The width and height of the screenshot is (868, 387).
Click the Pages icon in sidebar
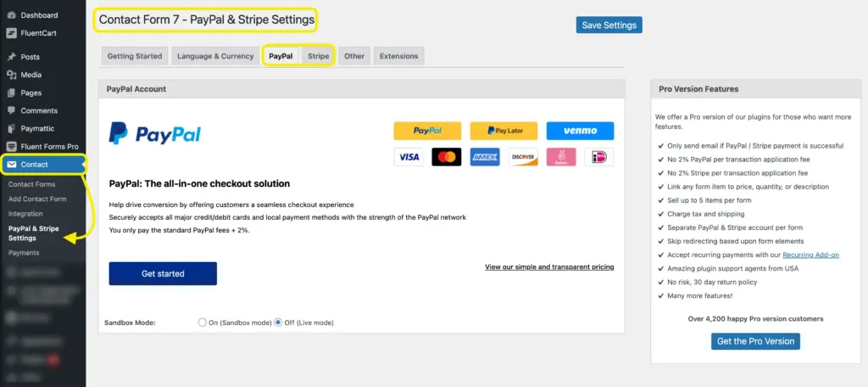click(11, 93)
